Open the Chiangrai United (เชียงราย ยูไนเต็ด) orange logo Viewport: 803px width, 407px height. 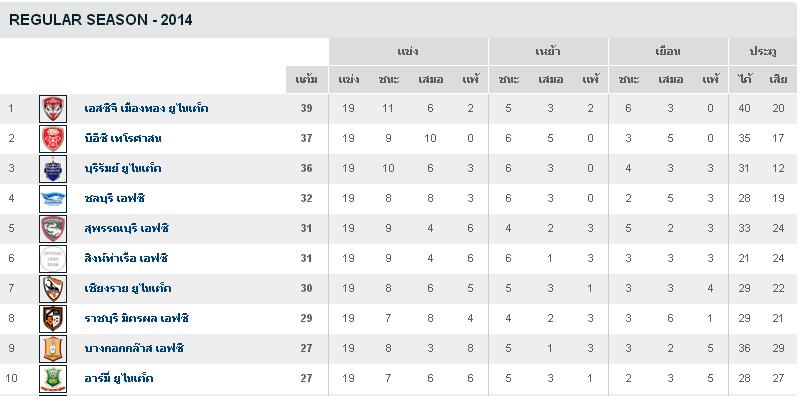coord(53,288)
